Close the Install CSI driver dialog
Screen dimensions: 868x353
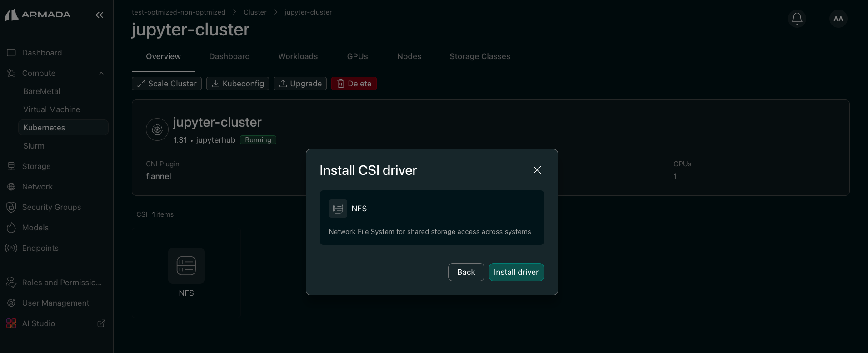(537, 170)
